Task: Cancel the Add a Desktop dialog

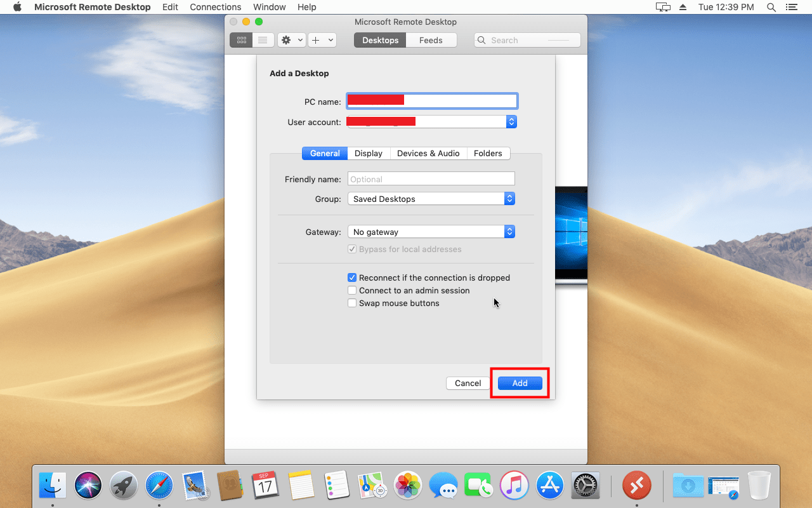Action: pos(468,383)
